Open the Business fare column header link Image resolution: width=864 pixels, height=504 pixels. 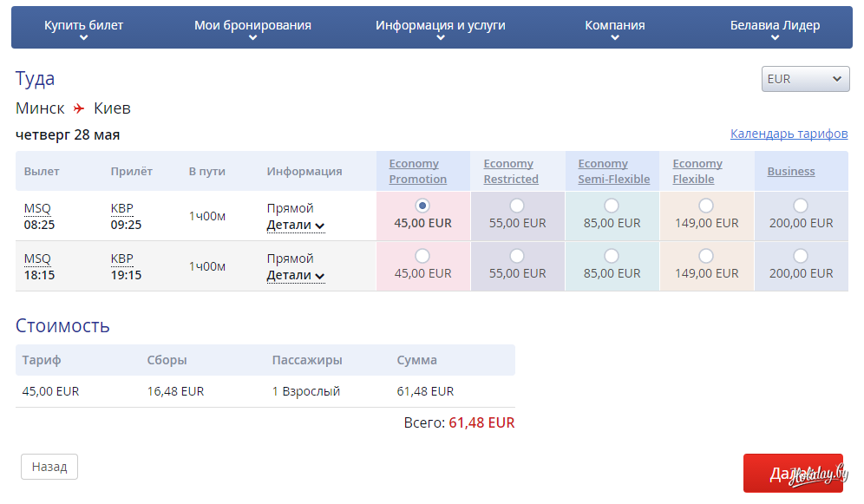pyautogui.click(x=790, y=172)
